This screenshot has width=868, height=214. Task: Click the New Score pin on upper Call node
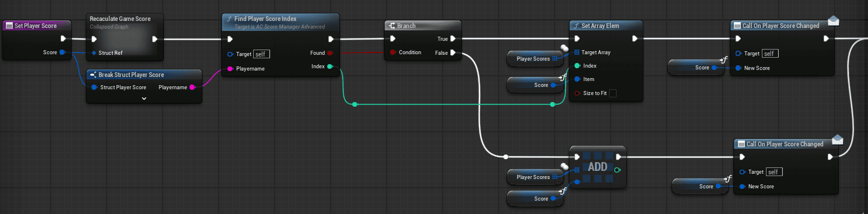click(x=738, y=68)
